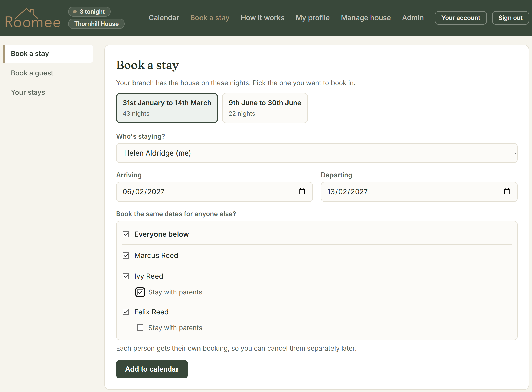Go to 'Book a stay' in top navigation
532x392 pixels.
click(x=210, y=18)
